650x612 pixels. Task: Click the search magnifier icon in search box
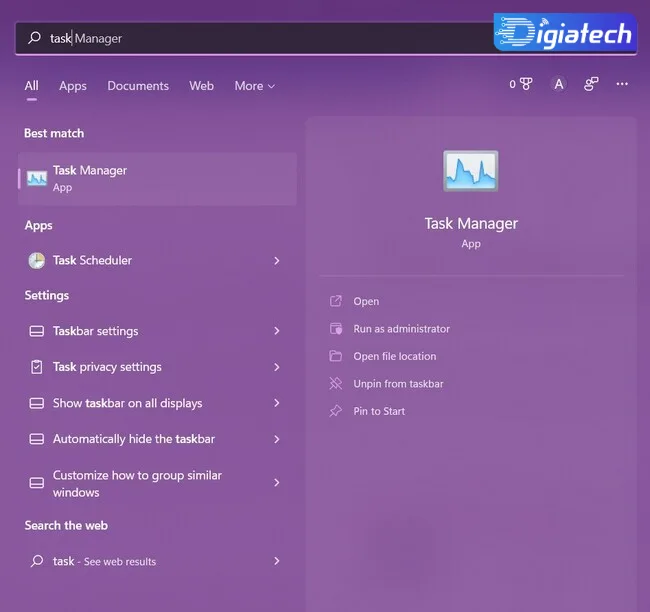pyautogui.click(x=34, y=38)
